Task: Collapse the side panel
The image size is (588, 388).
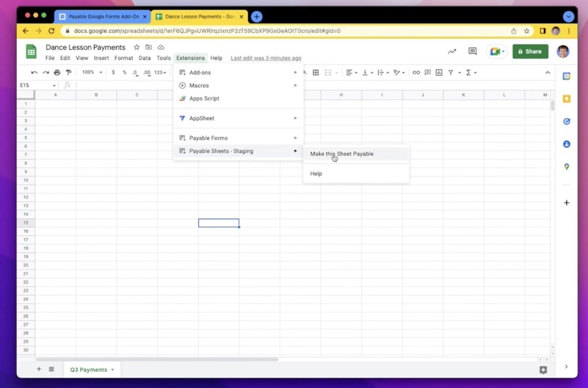Action: (566, 366)
